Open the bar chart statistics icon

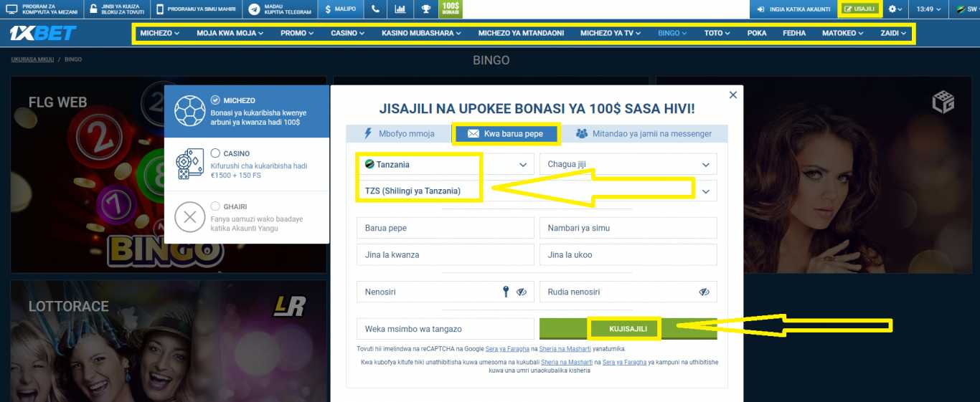pos(400,9)
